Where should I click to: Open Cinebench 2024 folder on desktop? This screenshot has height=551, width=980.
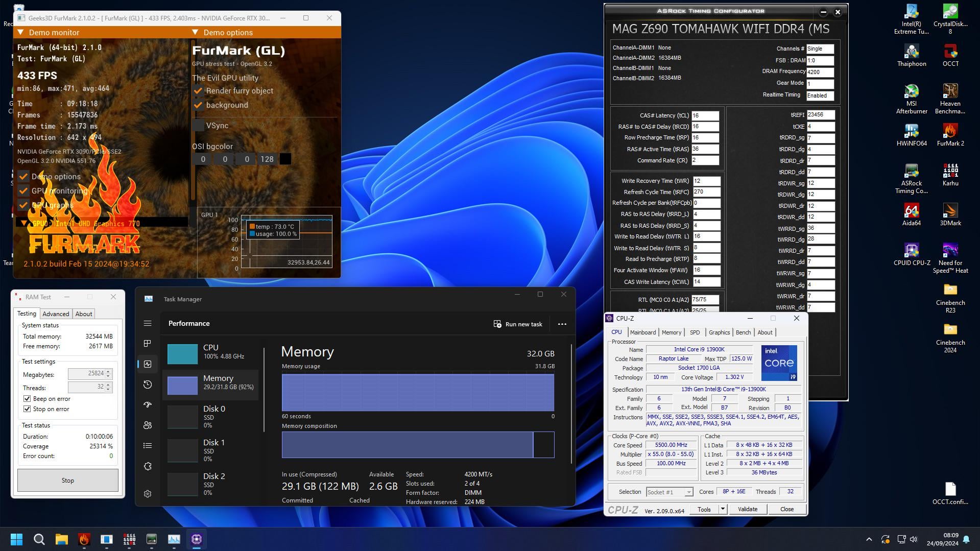point(950,338)
